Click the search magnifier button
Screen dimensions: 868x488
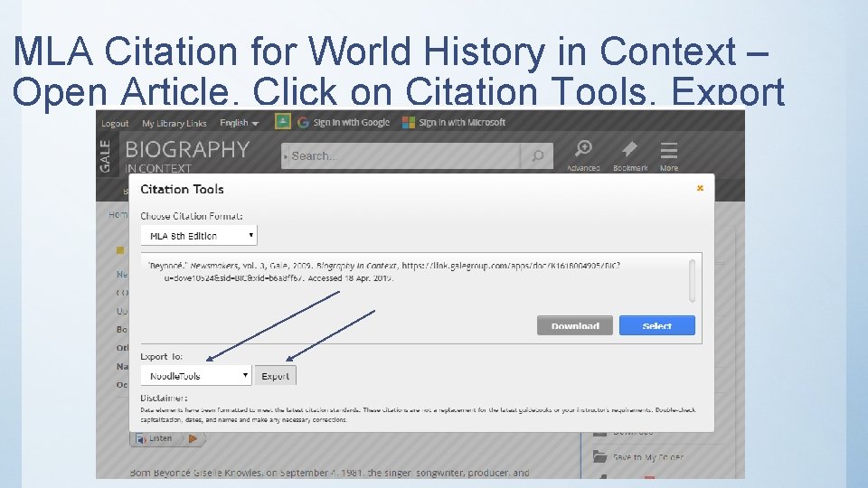(537, 156)
